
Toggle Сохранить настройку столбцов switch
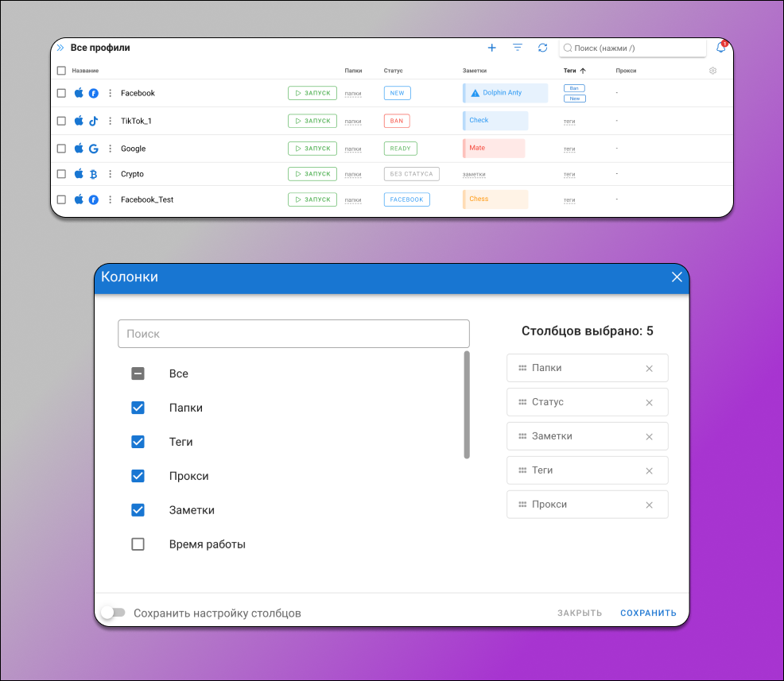(113, 613)
